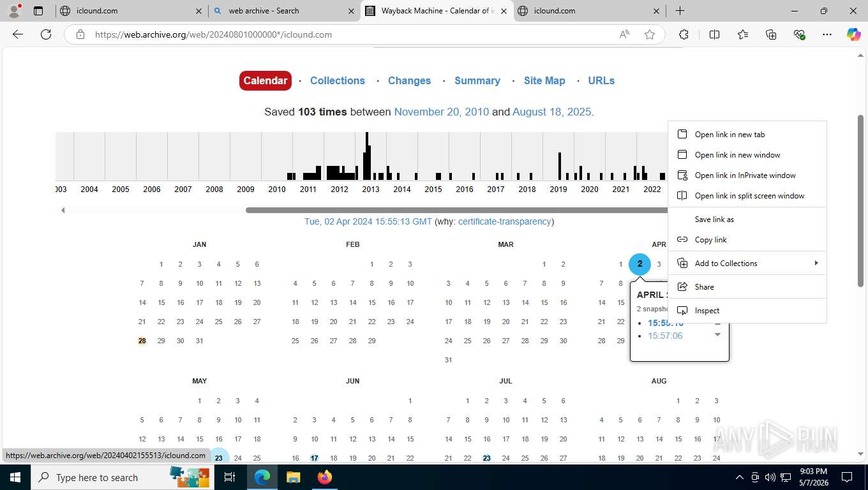Go back with browser back arrow

click(18, 34)
